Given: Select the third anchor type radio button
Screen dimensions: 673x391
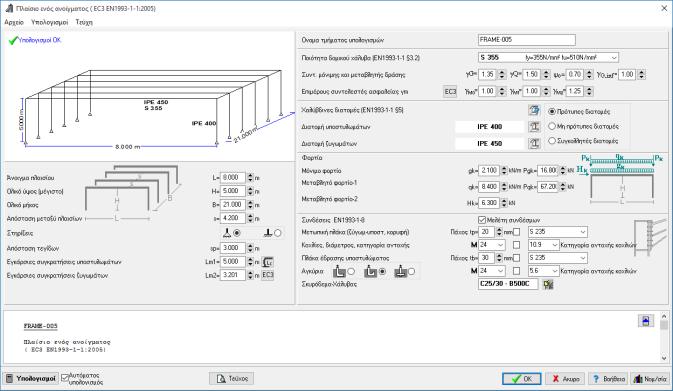Looking at the screenshot, I should pyautogui.click(x=412, y=271).
